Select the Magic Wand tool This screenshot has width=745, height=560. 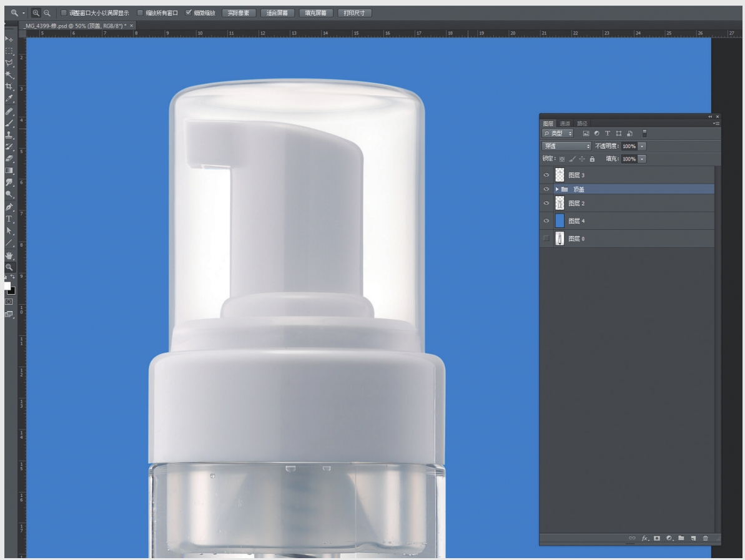tap(9, 74)
